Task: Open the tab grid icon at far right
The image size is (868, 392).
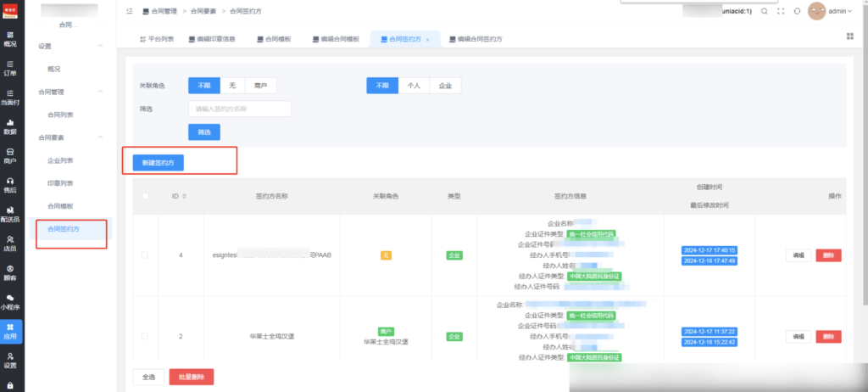Action: click(850, 36)
